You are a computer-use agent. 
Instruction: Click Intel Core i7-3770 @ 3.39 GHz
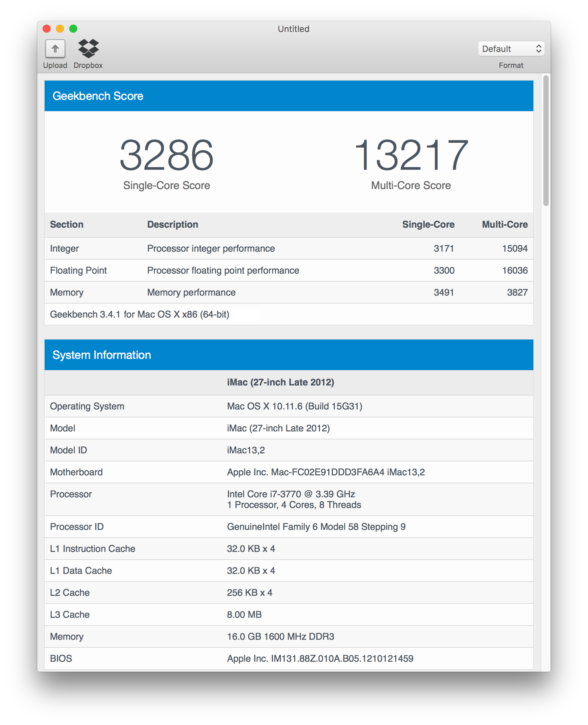tap(291, 494)
